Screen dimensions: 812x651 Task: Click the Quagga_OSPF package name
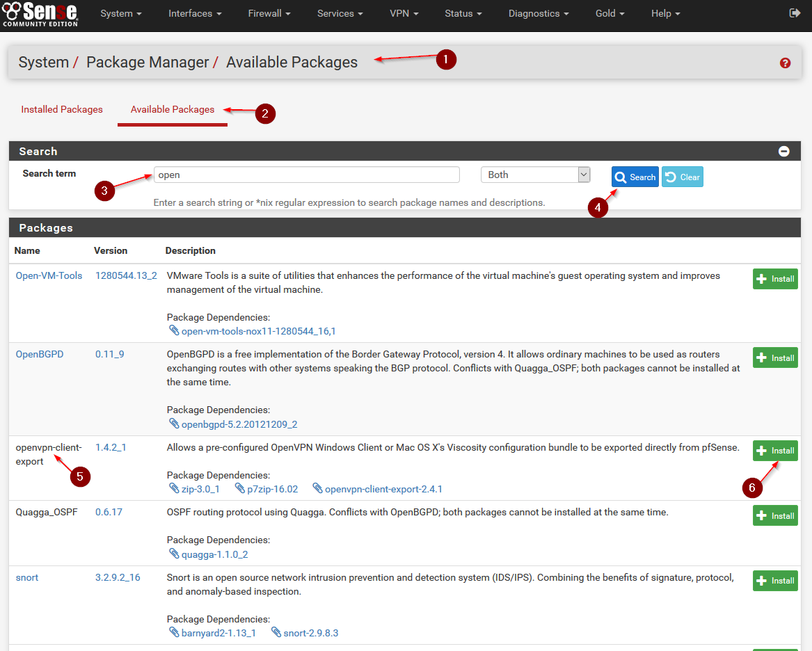pyautogui.click(x=47, y=513)
